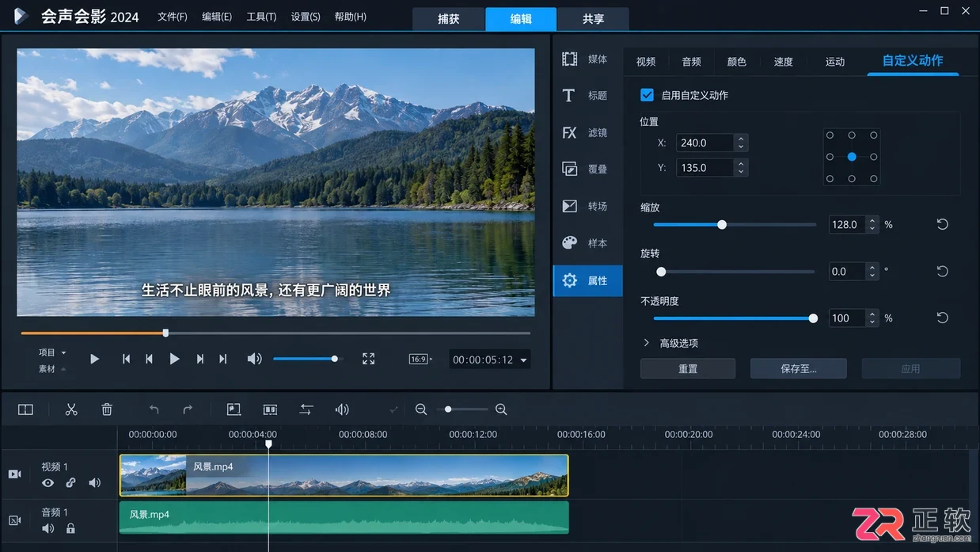Decrease 旋转 value 0.0 with down arrow
Screen dimensions: 980x552
[872, 276]
